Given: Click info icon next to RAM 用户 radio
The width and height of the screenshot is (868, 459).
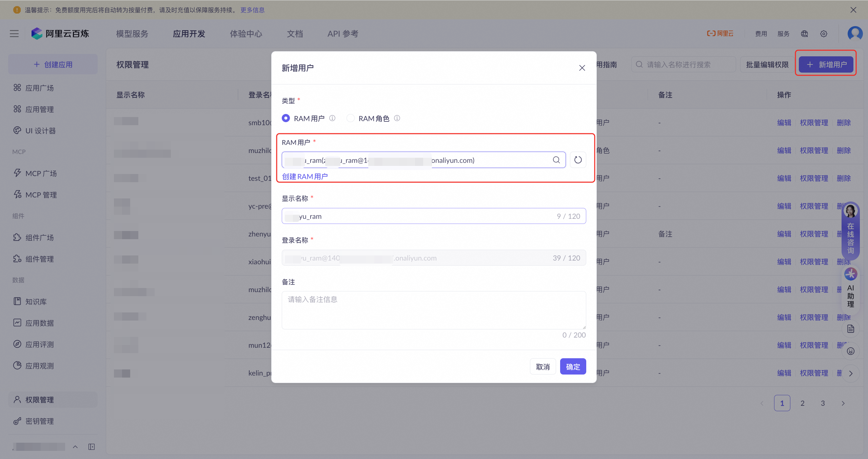Looking at the screenshot, I should 332,118.
